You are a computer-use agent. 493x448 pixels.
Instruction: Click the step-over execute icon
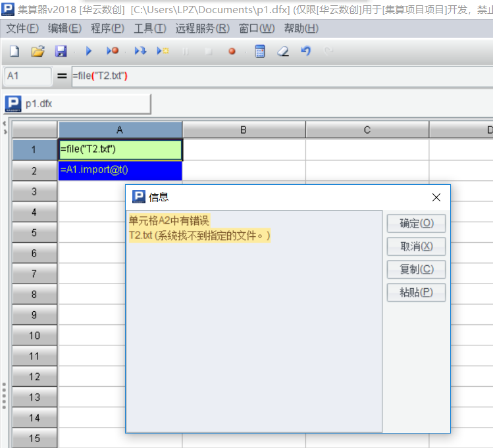coord(140,51)
